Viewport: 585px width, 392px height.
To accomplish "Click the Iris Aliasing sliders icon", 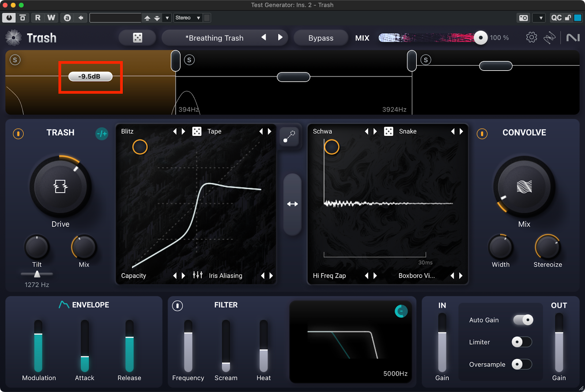I will pos(197,275).
